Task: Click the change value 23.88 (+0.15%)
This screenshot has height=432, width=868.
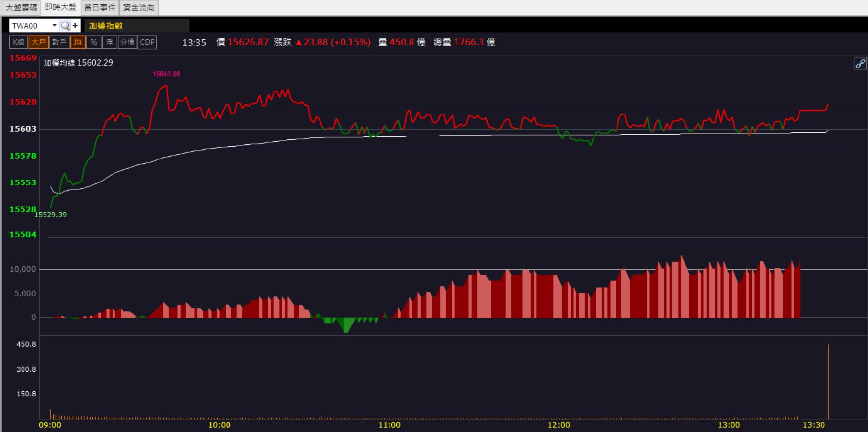Action: 334,42
